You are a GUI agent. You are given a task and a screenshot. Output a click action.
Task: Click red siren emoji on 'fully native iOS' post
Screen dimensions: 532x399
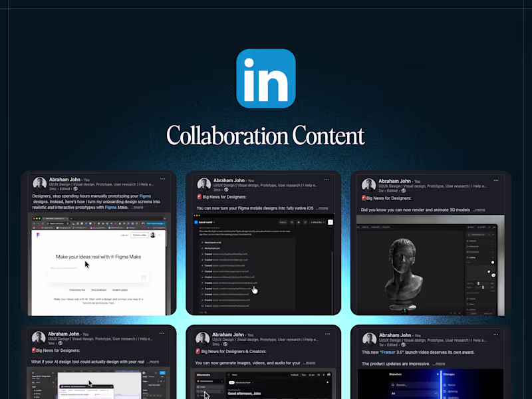[199, 197]
